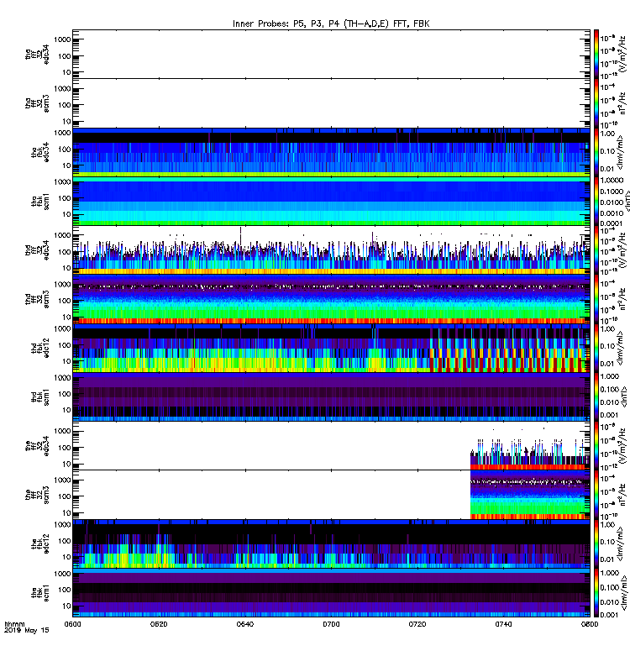The height and width of the screenshot is (672, 630).
Task: Click inside the tha fbk edc34 spectrogram
Action: tap(331, 152)
